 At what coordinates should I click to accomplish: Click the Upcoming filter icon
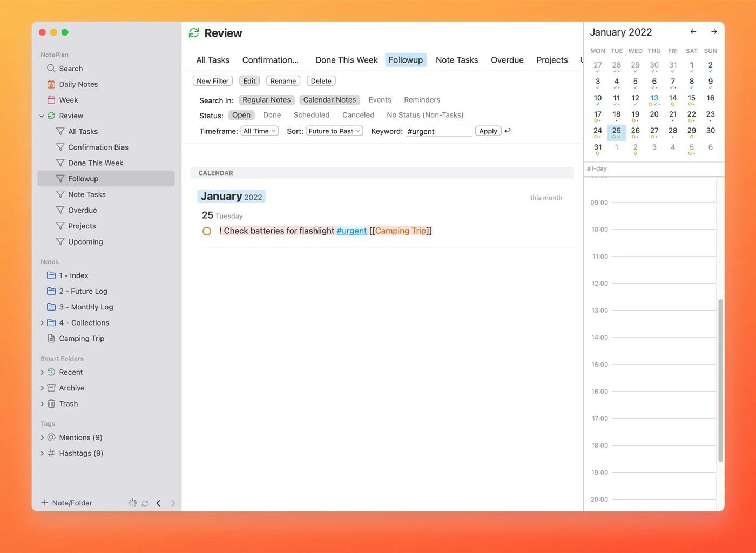60,241
